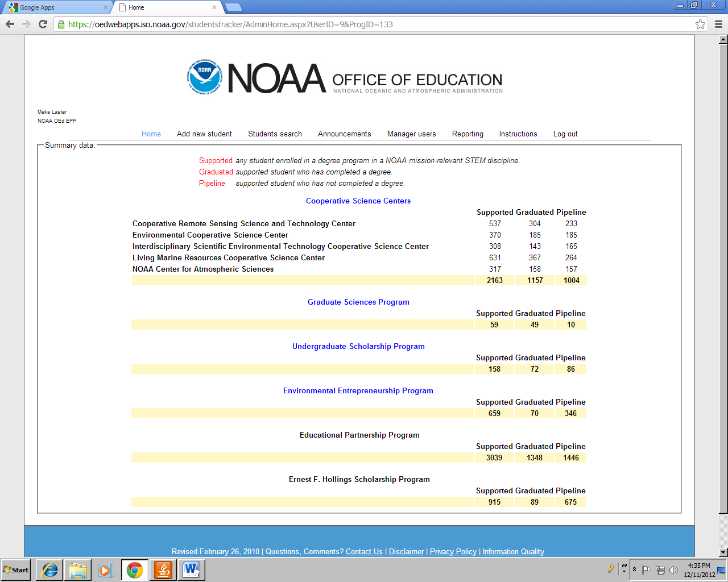
Task: Switch to Microsoft Word in the taskbar
Action: [192, 570]
